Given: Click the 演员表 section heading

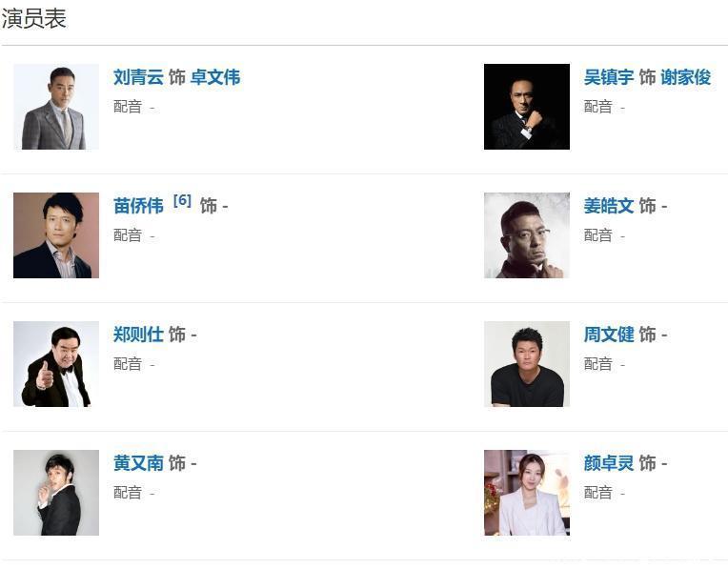Looking at the screenshot, I should click(x=34, y=18).
